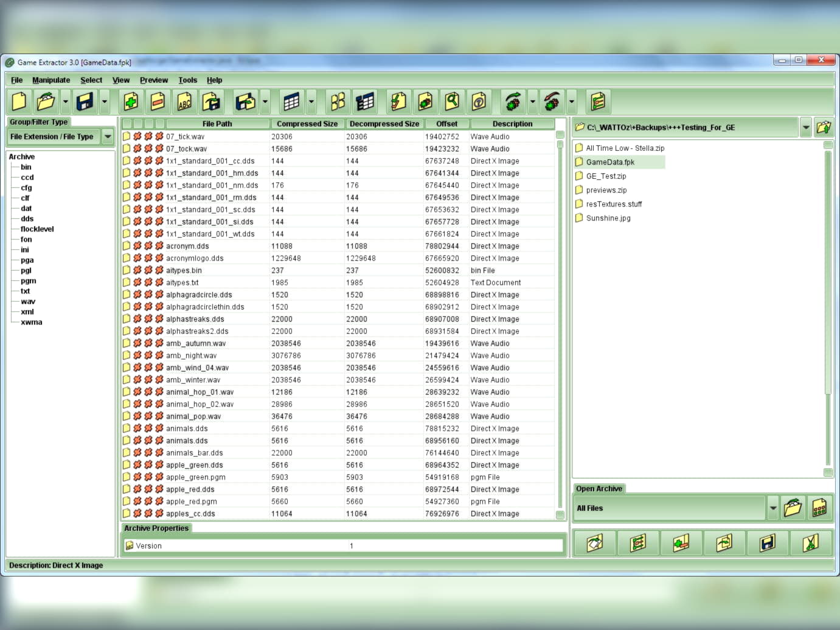
Task: Click the convert page-arrow icon in bottom-right row
Action: (724, 543)
